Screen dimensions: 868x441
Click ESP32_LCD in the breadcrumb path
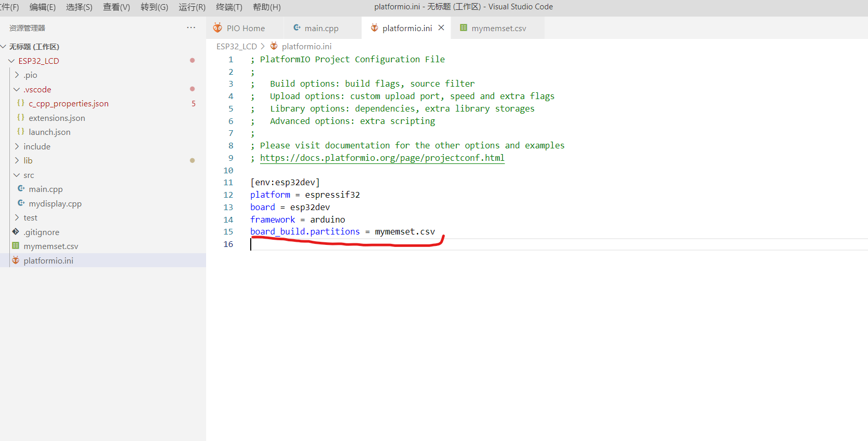[237, 46]
